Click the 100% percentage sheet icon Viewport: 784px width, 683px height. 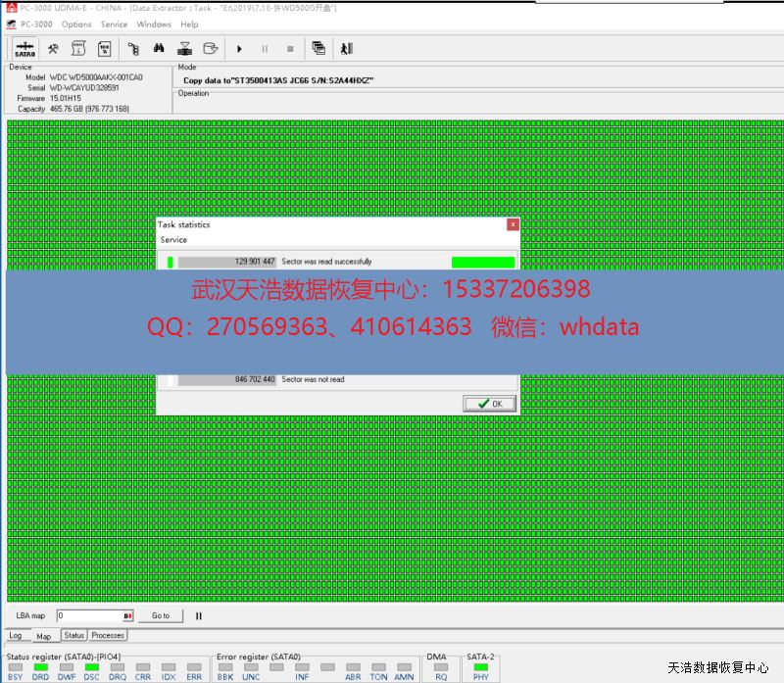[x=104, y=48]
